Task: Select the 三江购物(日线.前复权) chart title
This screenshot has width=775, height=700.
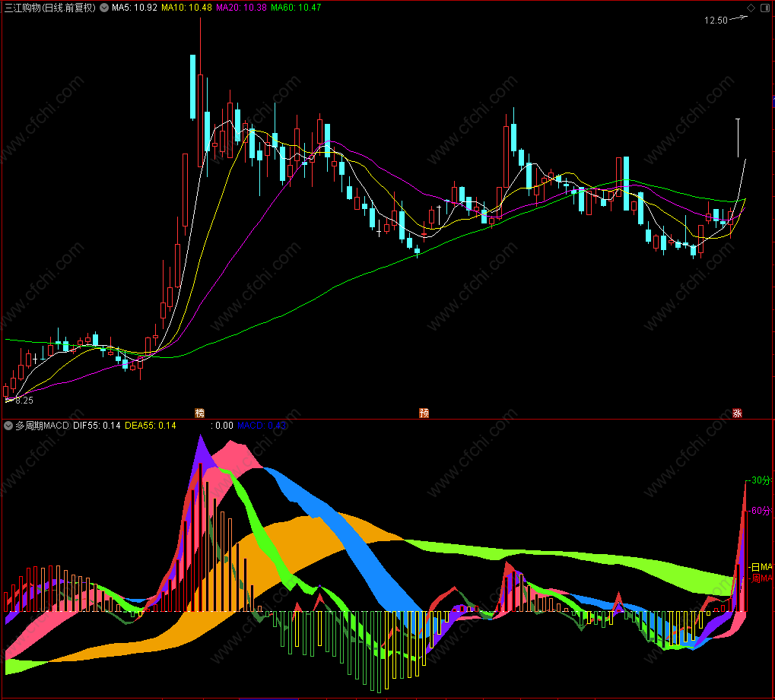Action: pyautogui.click(x=50, y=8)
